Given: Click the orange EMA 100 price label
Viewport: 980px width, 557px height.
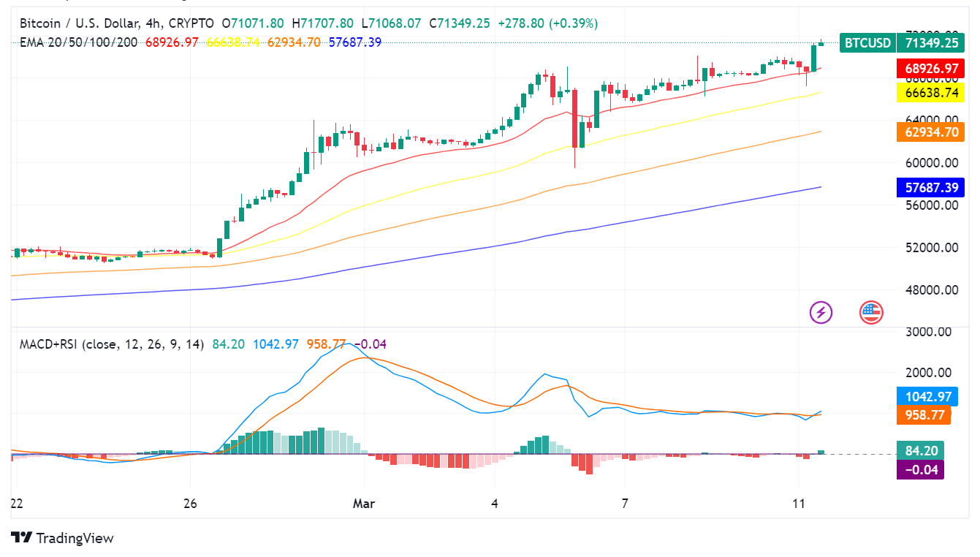Looking at the screenshot, I should coord(930,132).
